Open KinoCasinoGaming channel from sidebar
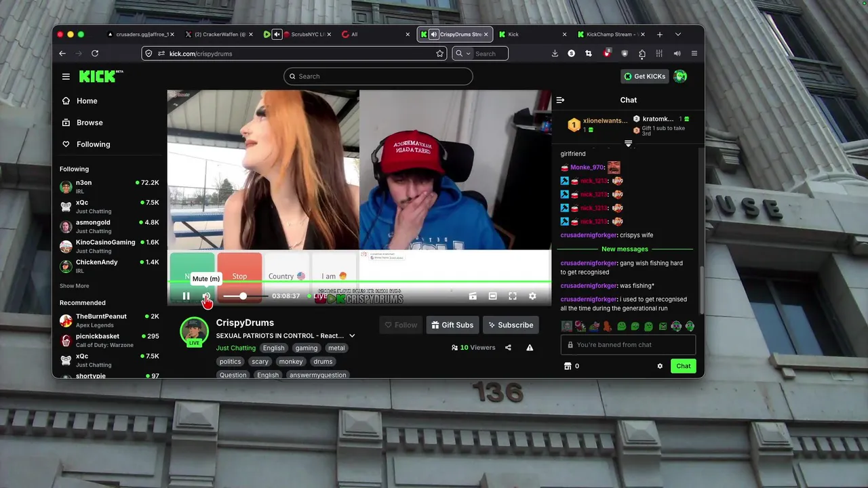Image resolution: width=868 pixels, height=488 pixels. 109,246
